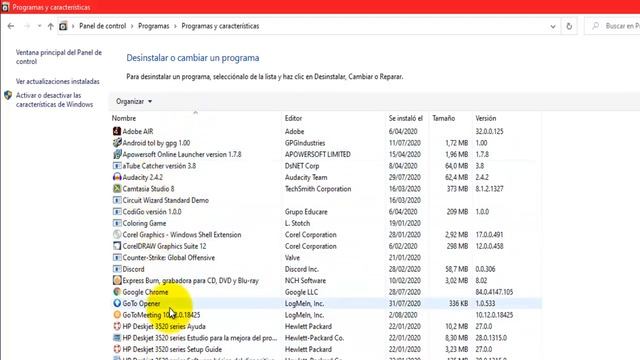The height and width of the screenshot is (360, 640).
Task: Click the Coloring Game icon
Action: coord(117,223)
